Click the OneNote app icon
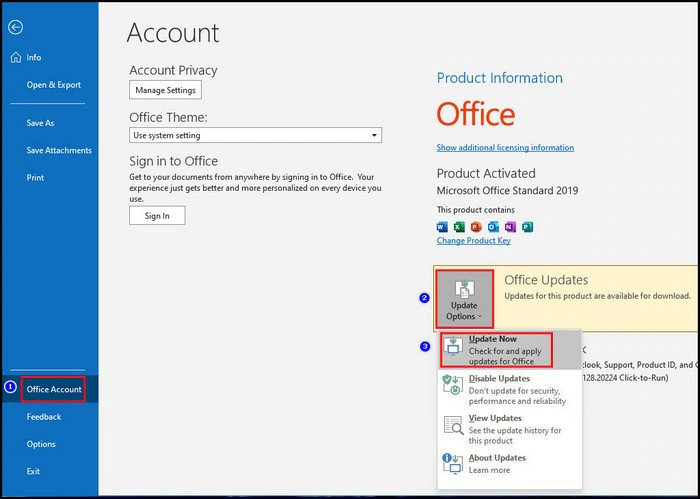 [510, 227]
